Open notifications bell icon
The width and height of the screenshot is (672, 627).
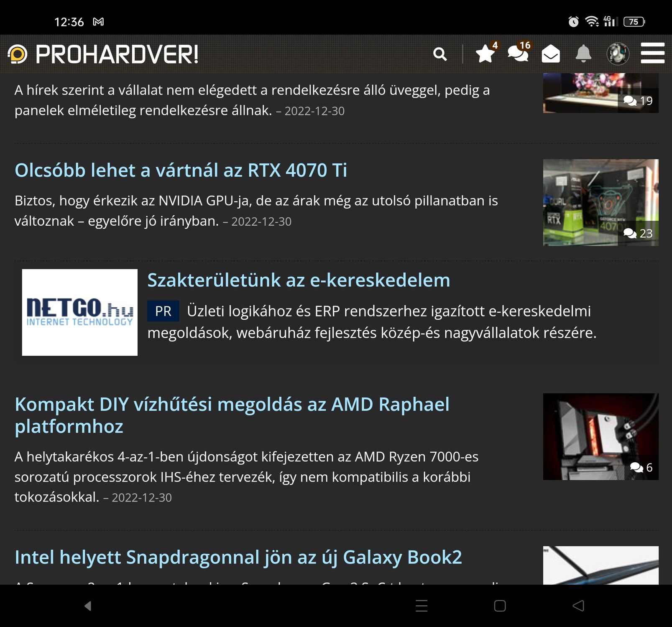pyautogui.click(x=583, y=54)
